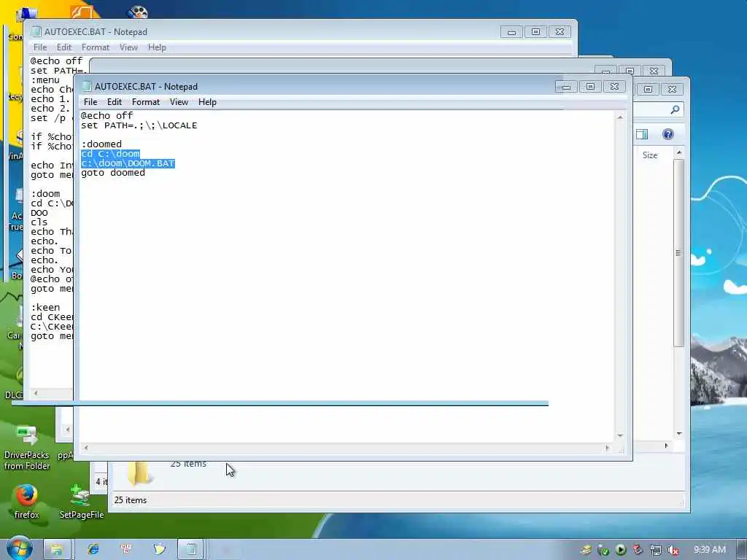Click '25 items' in the Explorer status bar

pyautogui.click(x=131, y=500)
